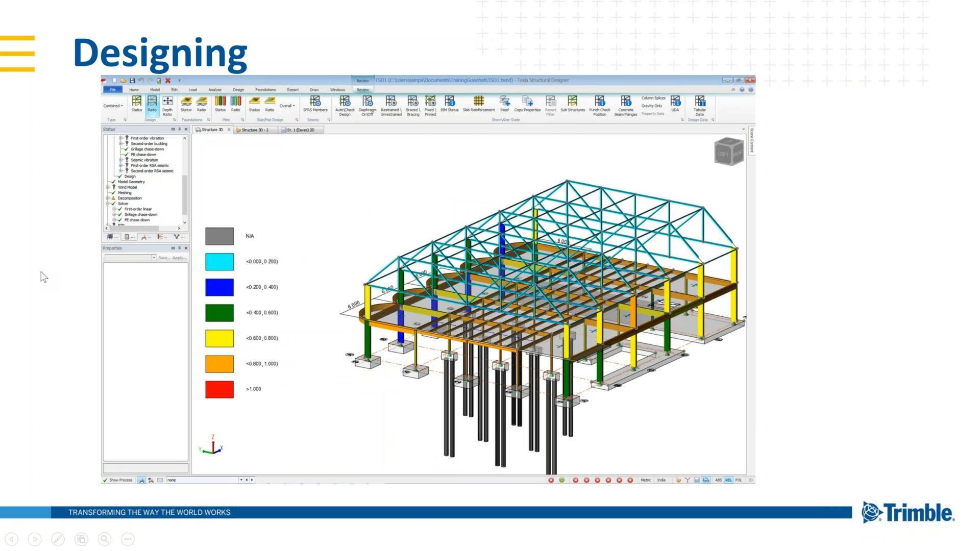Click the India design code button in status bar
The height and width of the screenshot is (551, 980).
pyautogui.click(x=661, y=480)
